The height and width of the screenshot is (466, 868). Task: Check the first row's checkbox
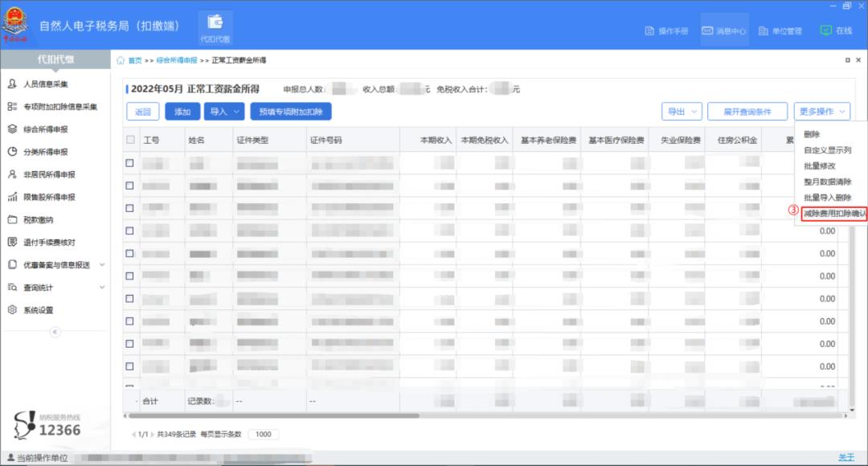(130, 163)
